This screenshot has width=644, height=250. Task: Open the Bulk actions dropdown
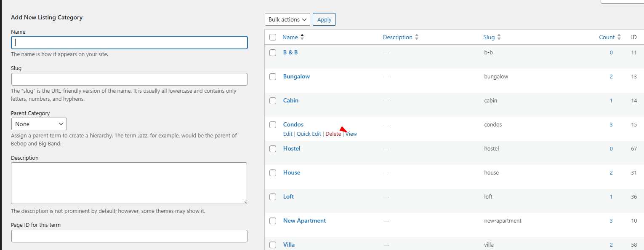coord(287,19)
